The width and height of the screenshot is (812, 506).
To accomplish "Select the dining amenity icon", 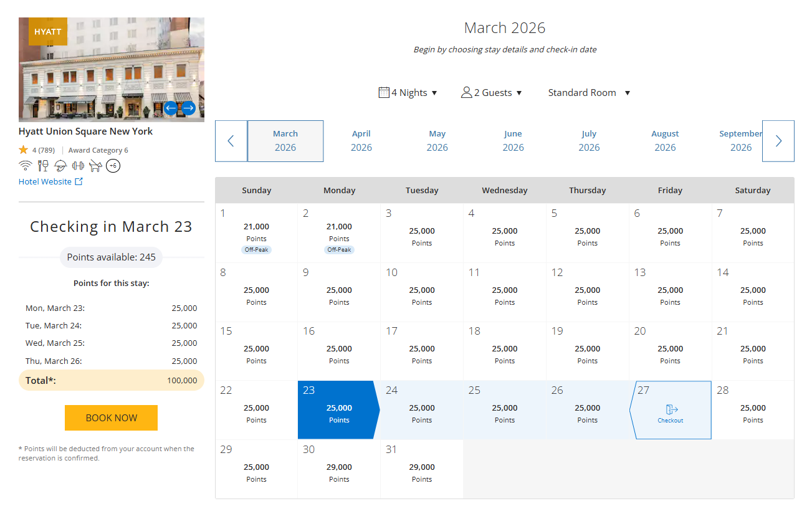I will pos(43,165).
